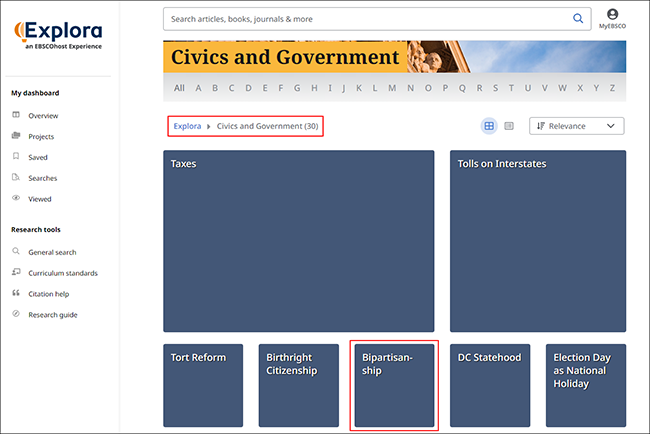Filter topics by letter V

click(x=545, y=88)
